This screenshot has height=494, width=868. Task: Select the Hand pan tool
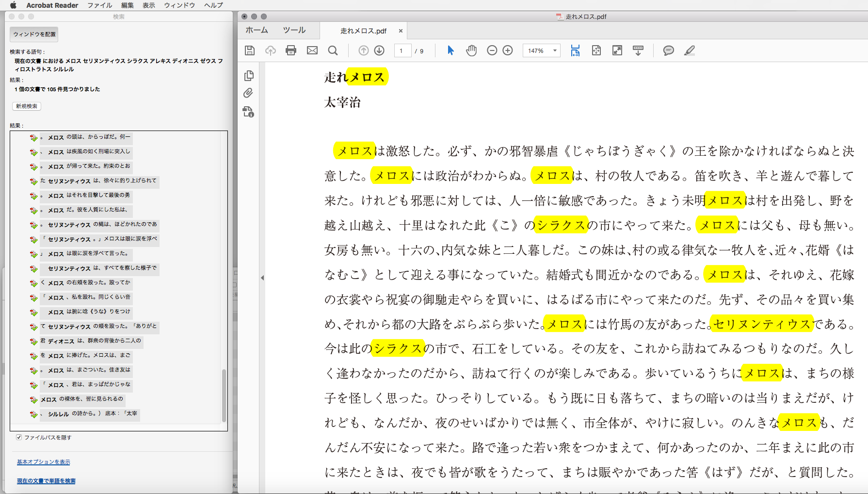(471, 50)
